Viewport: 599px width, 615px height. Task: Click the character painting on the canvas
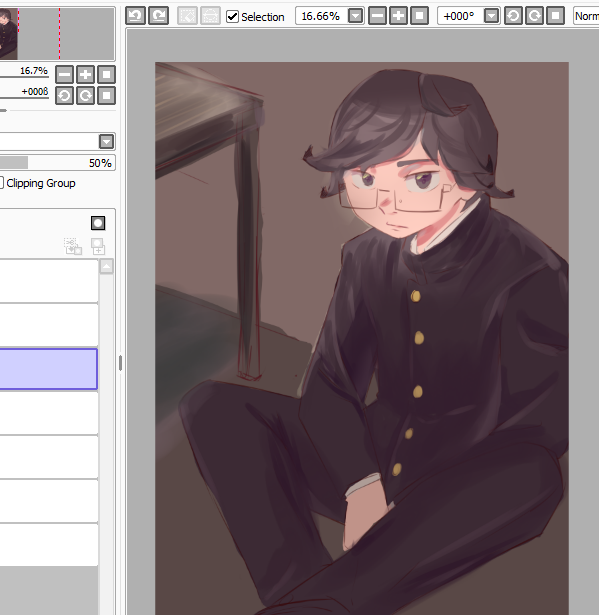click(362, 338)
